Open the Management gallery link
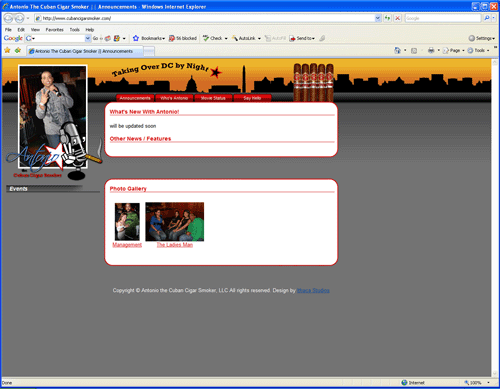500x389 pixels. click(127, 245)
